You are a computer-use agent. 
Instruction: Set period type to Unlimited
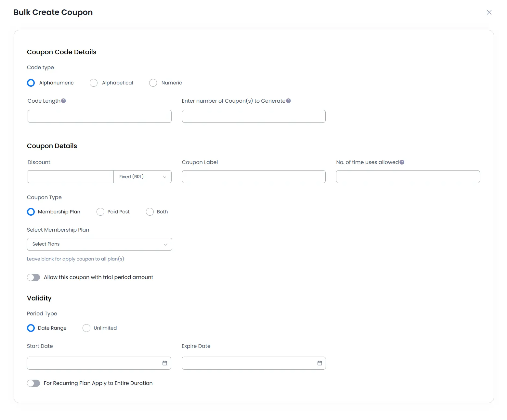86,328
